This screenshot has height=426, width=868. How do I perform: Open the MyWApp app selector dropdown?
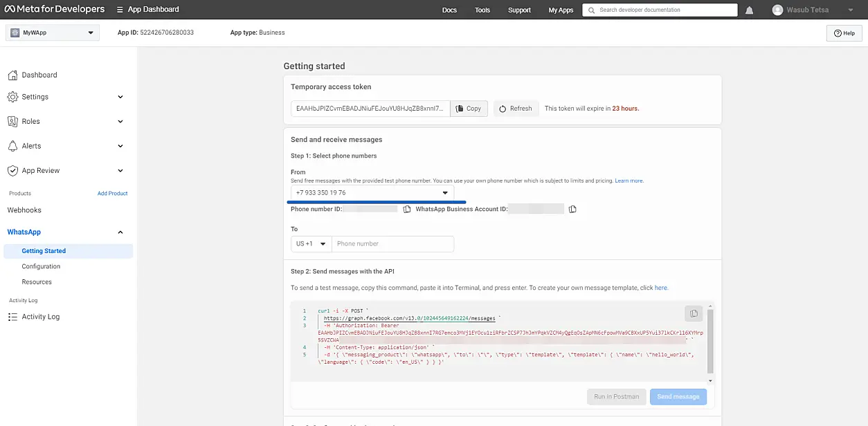53,33
